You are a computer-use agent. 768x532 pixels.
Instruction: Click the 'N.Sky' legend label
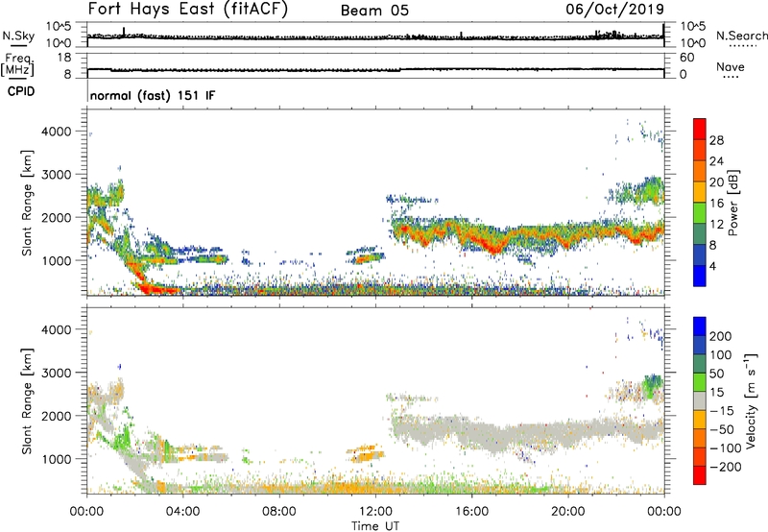(18, 36)
